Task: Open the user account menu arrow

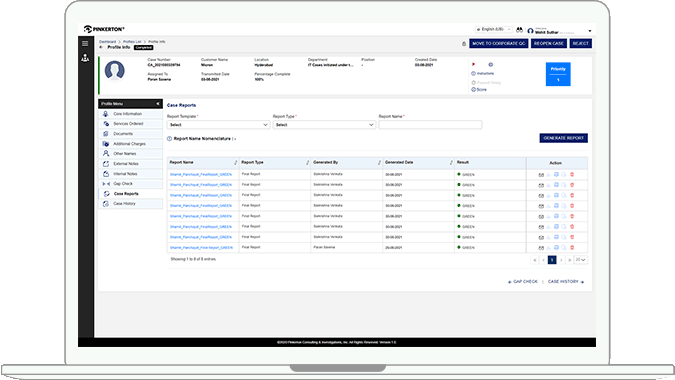Action: point(590,31)
